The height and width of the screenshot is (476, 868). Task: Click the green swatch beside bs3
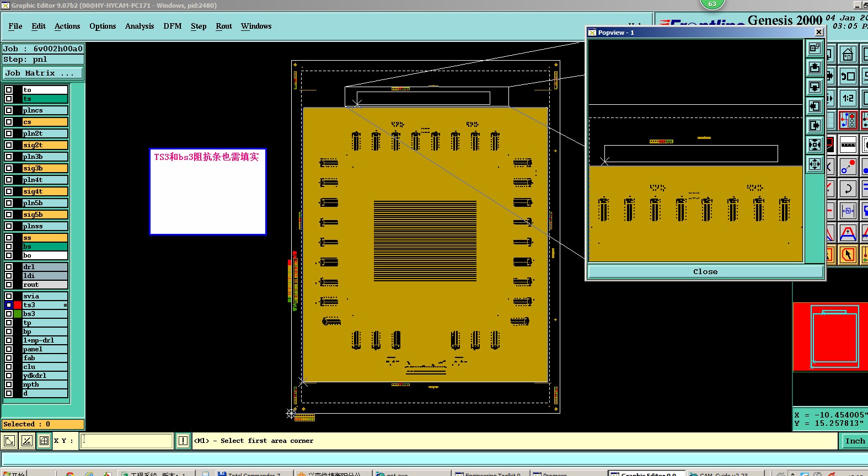click(x=18, y=314)
